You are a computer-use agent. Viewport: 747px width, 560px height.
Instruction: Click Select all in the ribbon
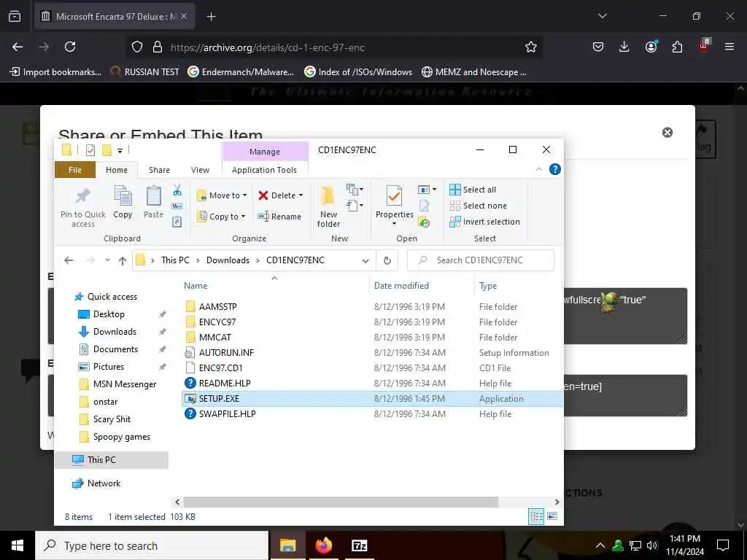tap(473, 190)
